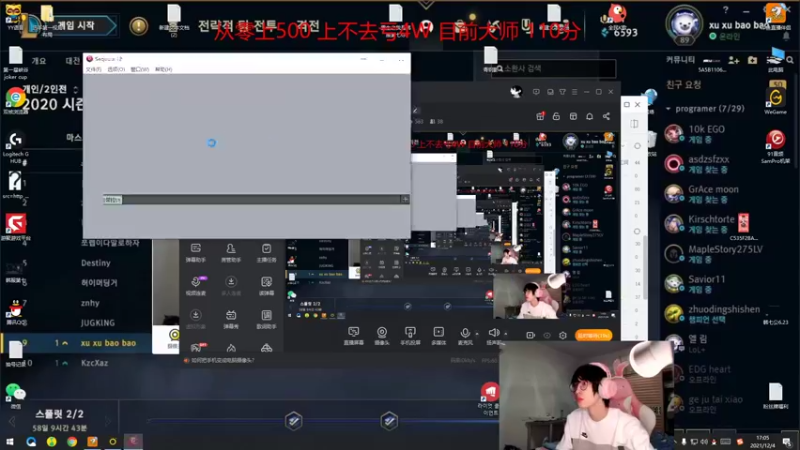This screenshot has width=800, height=450.
Task: Click the summoner search input field
Action: point(554,68)
